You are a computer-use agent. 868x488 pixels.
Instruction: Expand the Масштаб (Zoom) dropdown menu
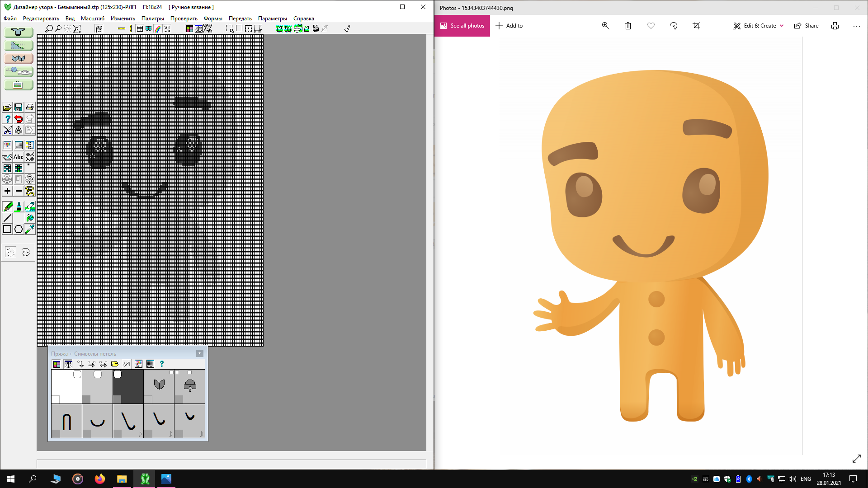point(92,18)
